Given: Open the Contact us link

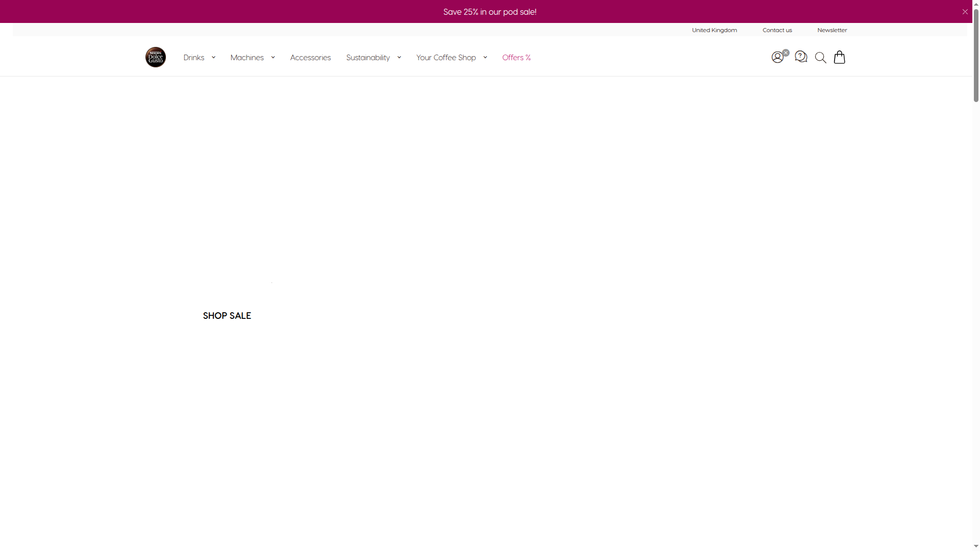Looking at the screenshot, I should point(777,30).
